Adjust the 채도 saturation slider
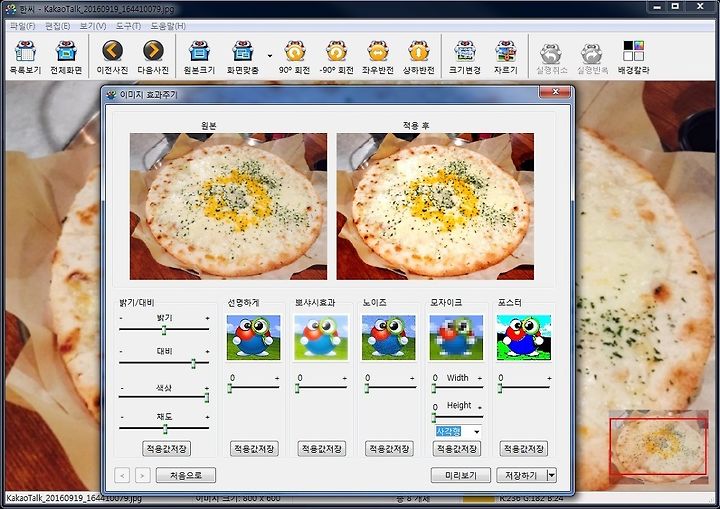This screenshot has height=509, width=720. tap(164, 429)
